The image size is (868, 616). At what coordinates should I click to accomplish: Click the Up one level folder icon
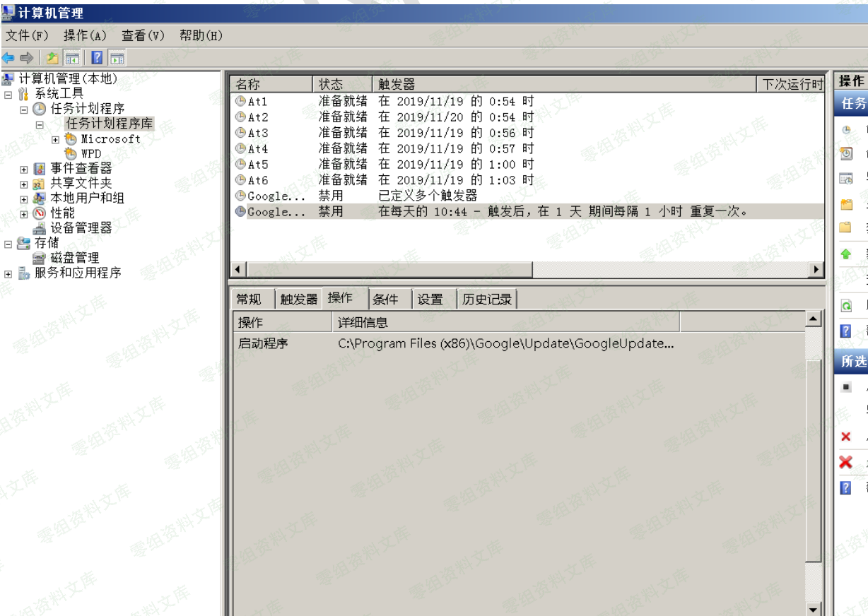pyautogui.click(x=53, y=58)
